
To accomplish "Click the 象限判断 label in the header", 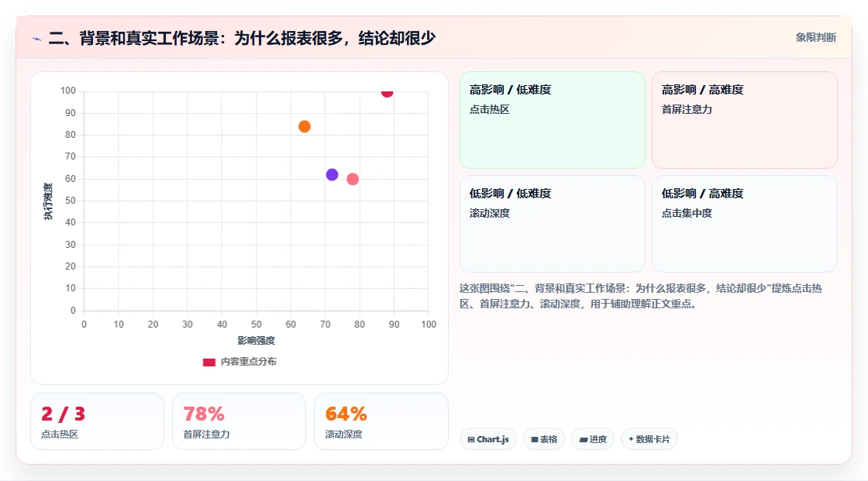I will (x=816, y=38).
